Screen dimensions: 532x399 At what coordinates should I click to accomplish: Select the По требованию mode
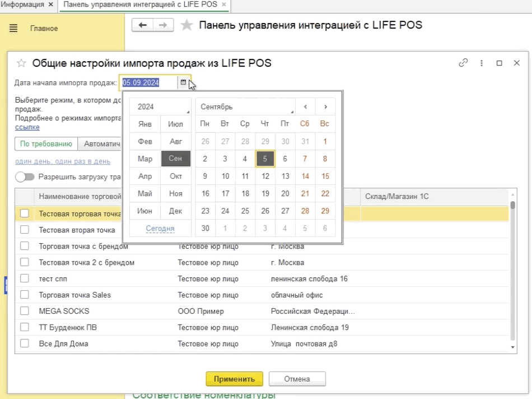pyautogui.click(x=46, y=143)
